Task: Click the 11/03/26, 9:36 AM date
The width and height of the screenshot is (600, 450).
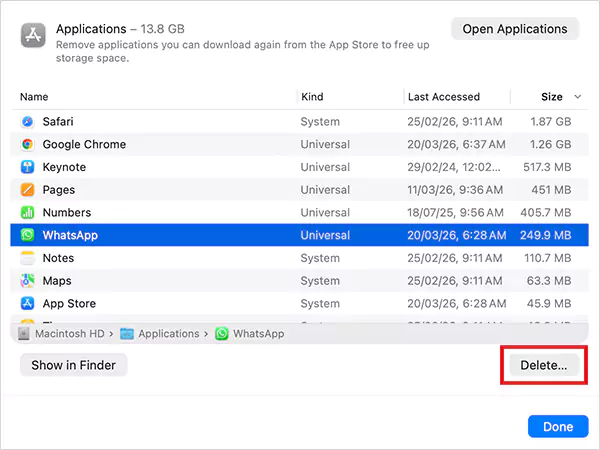Action: pyautogui.click(x=455, y=190)
